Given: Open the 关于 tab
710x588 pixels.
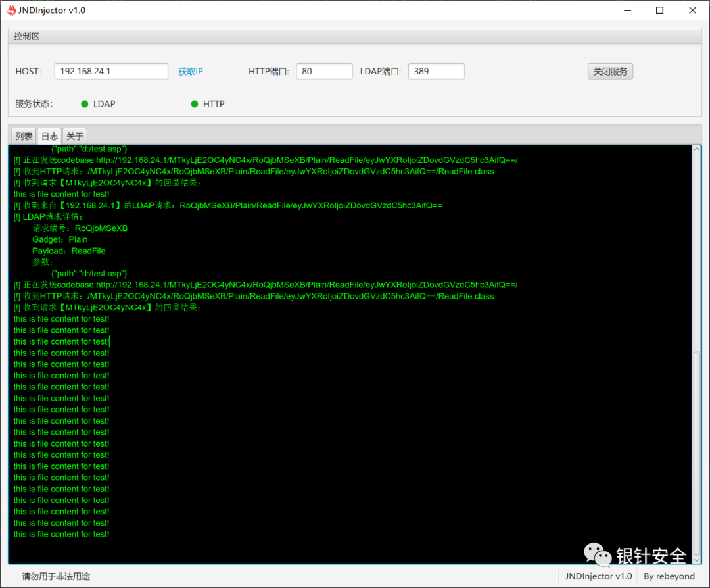Looking at the screenshot, I should click(x=75, y=136).
